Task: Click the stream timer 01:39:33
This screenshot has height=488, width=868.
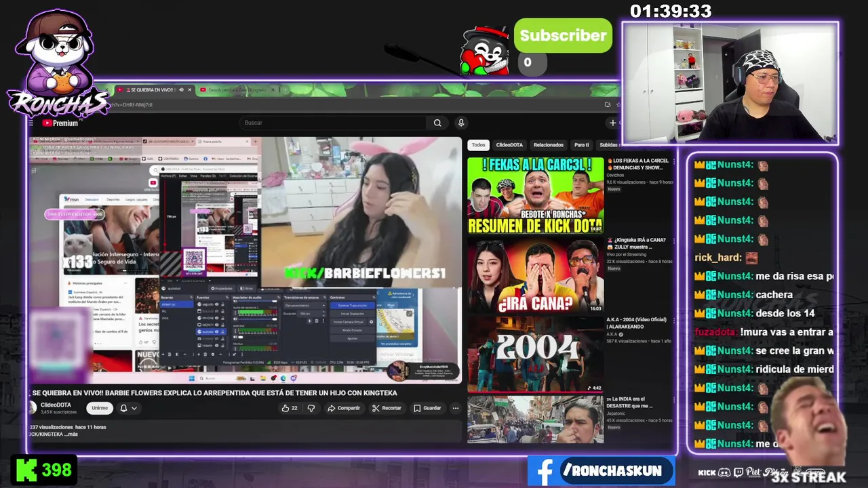Action: coord(671,12)
